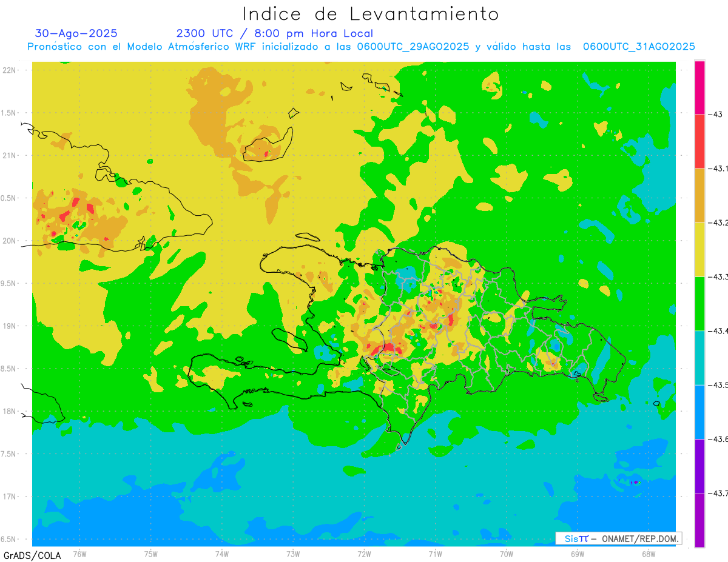
Task: Click '0600UTC_31AGO2025' valid-until time text
Action: (x=639, y=47)
